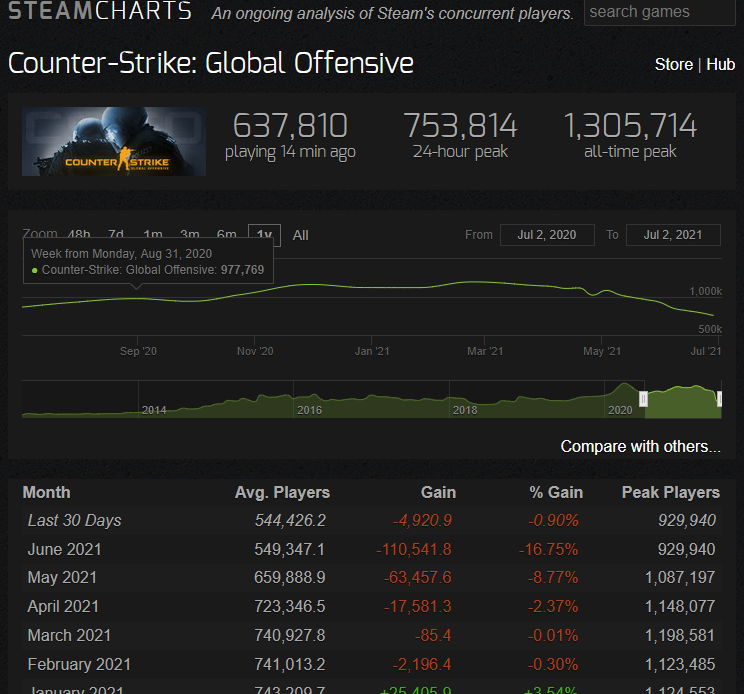Open the Store link
744x694 pixels.
tap(673, 64)
